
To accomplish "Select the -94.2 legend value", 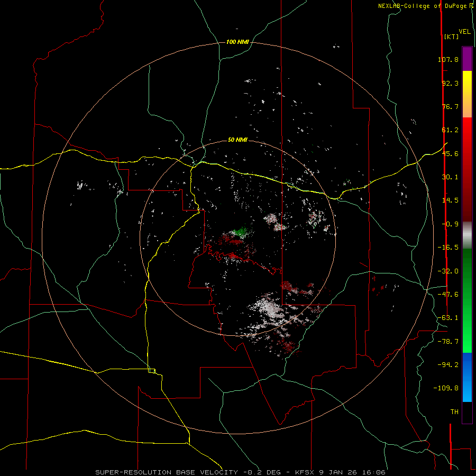I will pyautogui.click(x=448, y=364).
